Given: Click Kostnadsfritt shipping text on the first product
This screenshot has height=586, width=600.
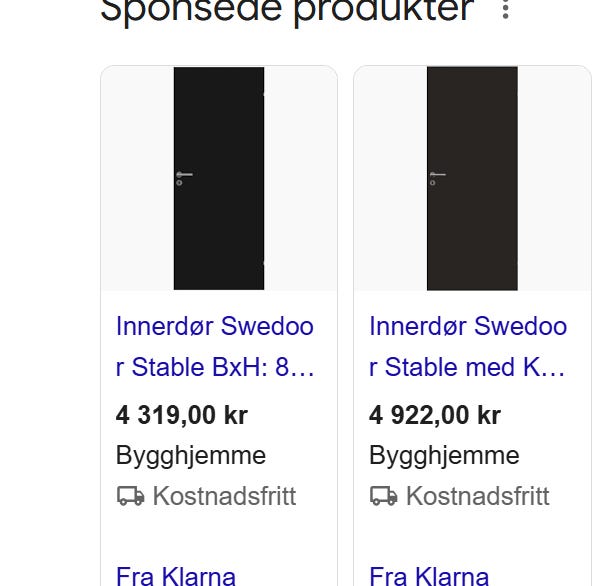Looking at the screenshot, I should pos(224,496).
